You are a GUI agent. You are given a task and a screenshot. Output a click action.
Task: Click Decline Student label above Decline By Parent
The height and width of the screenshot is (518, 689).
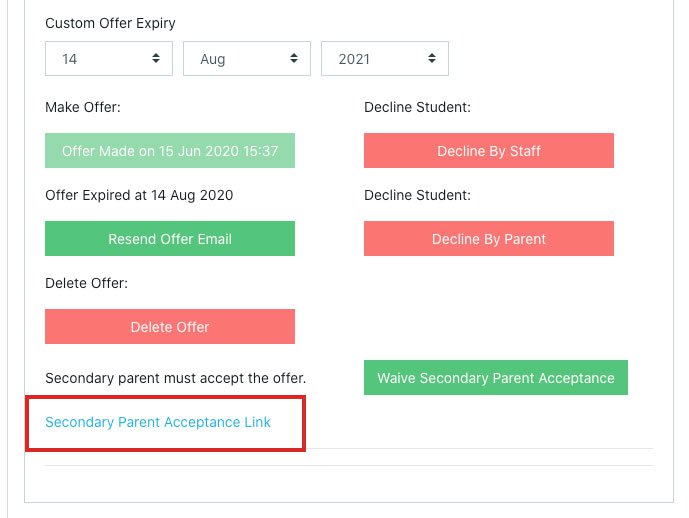(x=417, y=195)
